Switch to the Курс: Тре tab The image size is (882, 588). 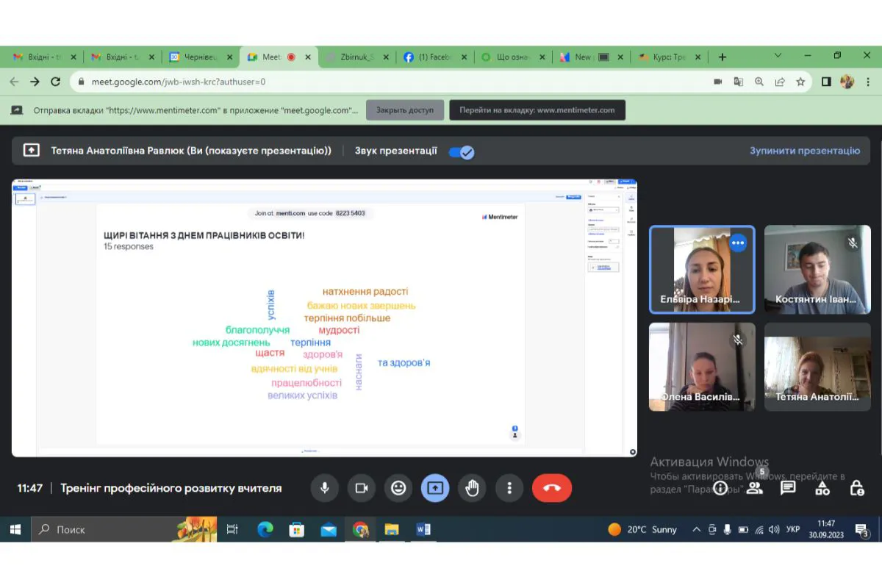coord(670,57)
